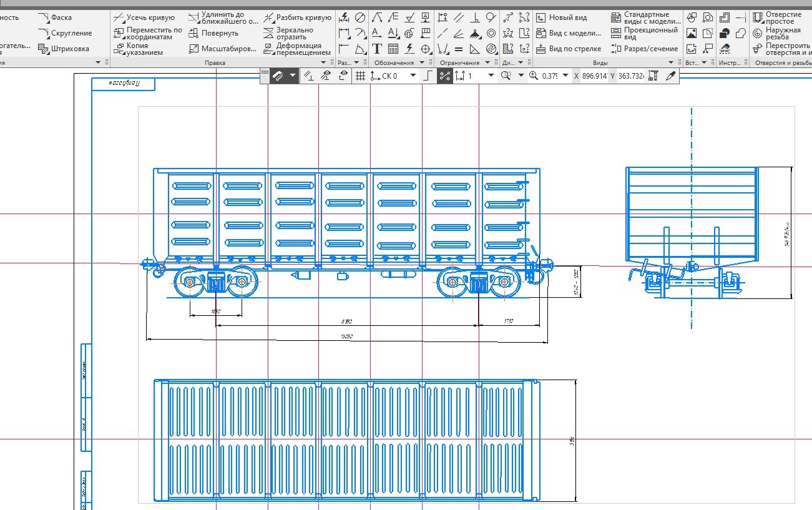The image size is (812, 510).
Task: Pick the Зеркально отразить mirror command
Action: (294, 33)
